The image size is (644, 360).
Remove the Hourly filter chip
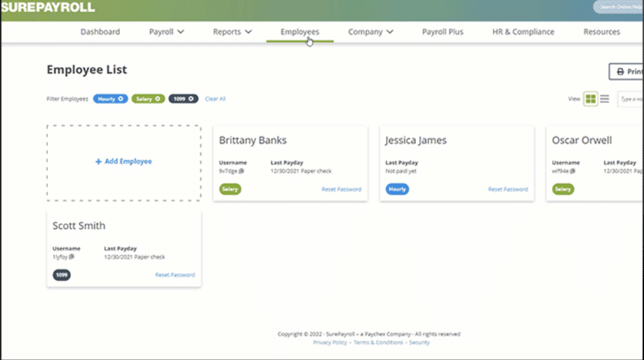(121, 99)
